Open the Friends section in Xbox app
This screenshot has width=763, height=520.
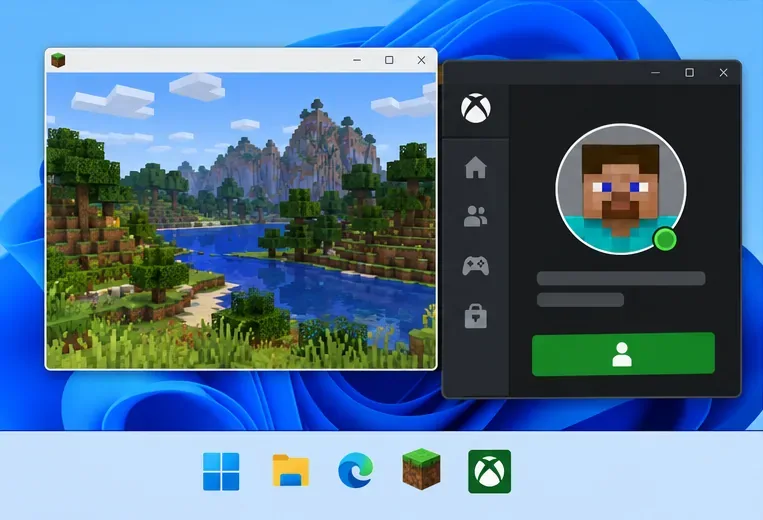475,216
